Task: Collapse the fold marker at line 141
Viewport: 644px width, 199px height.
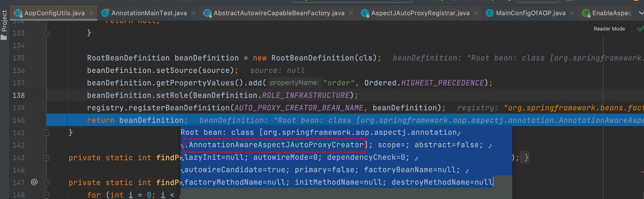Action: pos(47,133)
